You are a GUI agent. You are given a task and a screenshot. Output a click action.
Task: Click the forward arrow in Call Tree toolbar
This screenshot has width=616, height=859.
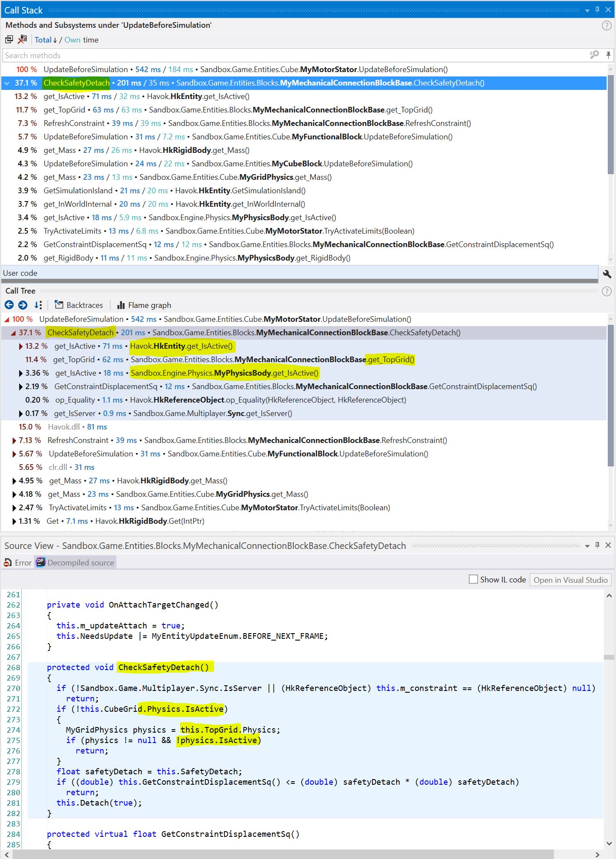23,305
